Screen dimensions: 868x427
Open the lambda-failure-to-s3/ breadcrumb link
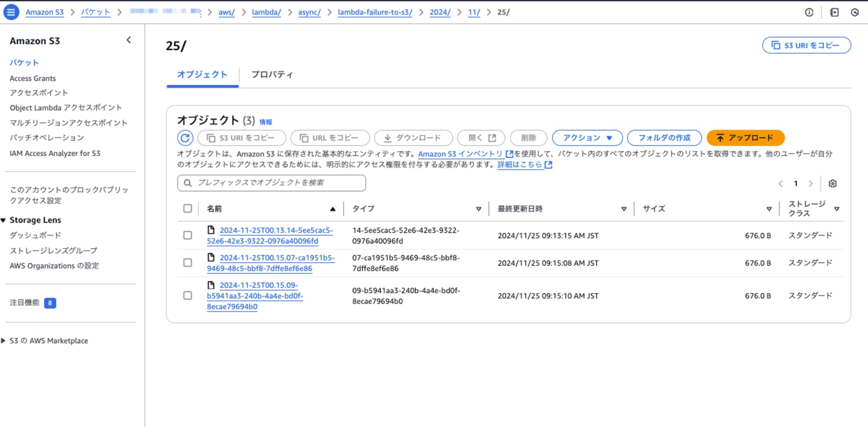click(x=375, y=12)
